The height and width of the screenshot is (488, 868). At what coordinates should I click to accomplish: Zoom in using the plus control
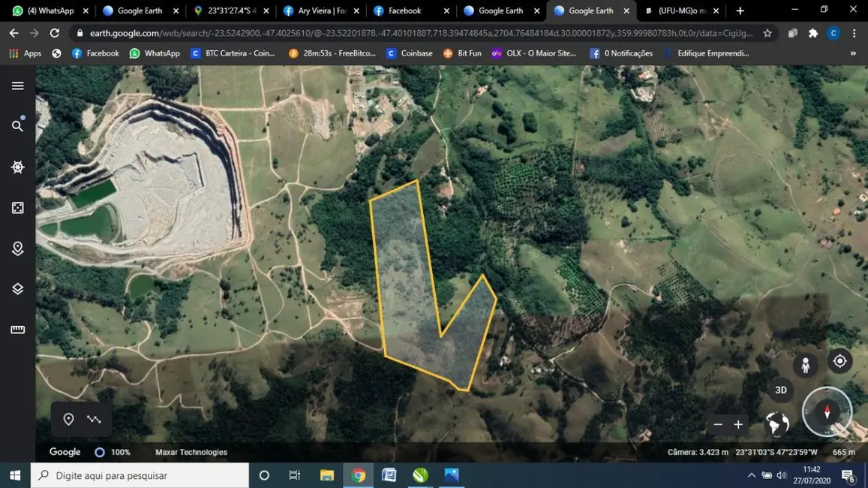coord(738,424)
